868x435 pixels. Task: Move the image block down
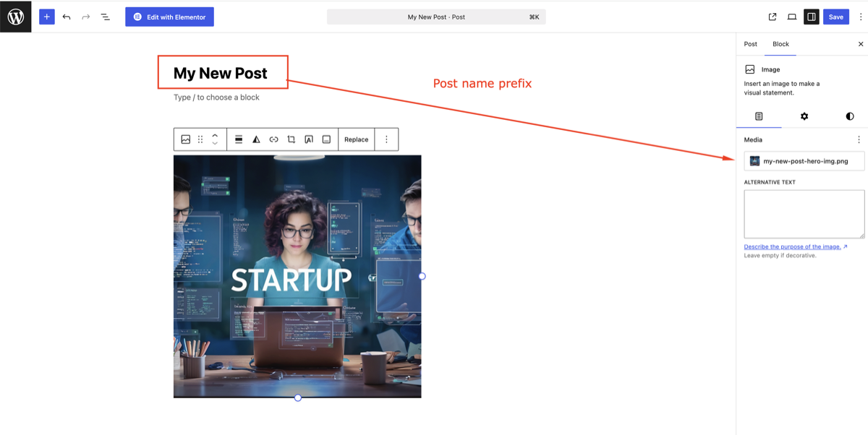pos(215,144)
